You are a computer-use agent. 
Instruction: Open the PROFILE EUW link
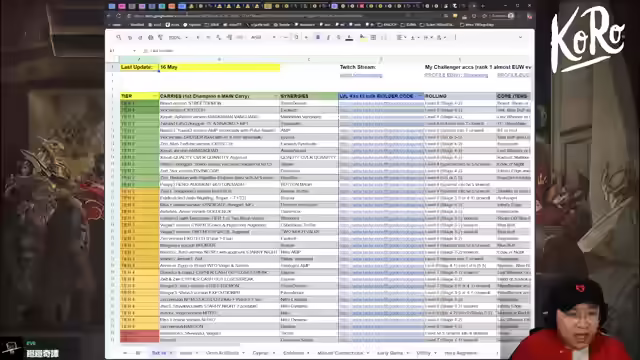(x=456, y=76)
